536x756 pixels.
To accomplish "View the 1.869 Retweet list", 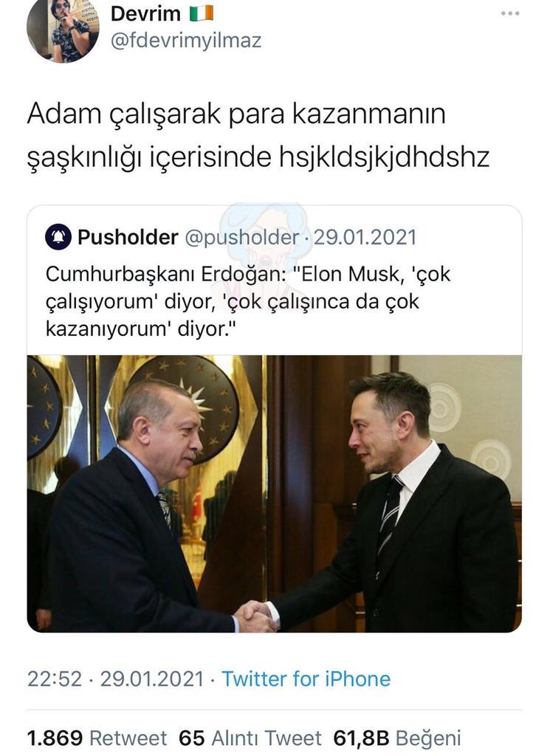I will click(97, 738).
